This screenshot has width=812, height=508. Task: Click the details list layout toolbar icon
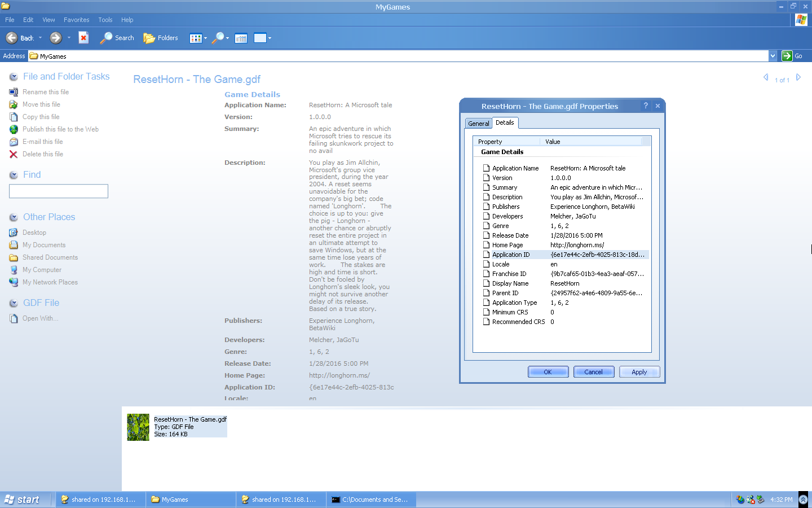coord(241,38)
